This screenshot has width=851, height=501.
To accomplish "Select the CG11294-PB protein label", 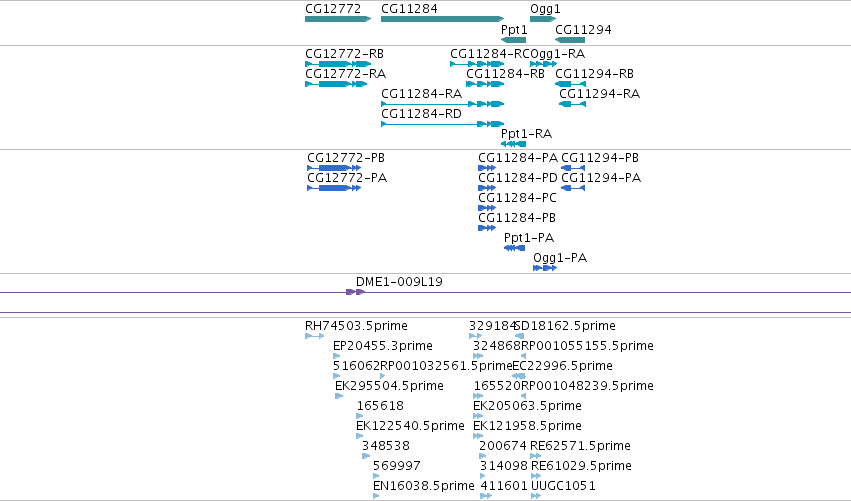I will pos(600,158).
